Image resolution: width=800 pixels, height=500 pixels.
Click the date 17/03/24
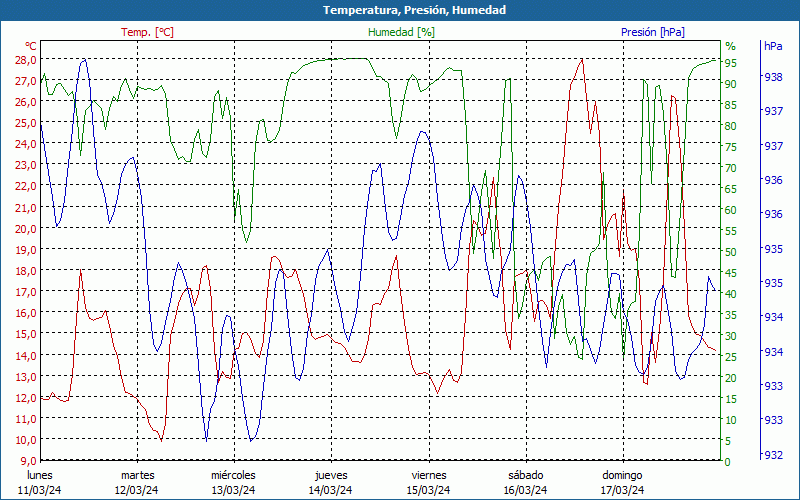click(x=622, y=490)
